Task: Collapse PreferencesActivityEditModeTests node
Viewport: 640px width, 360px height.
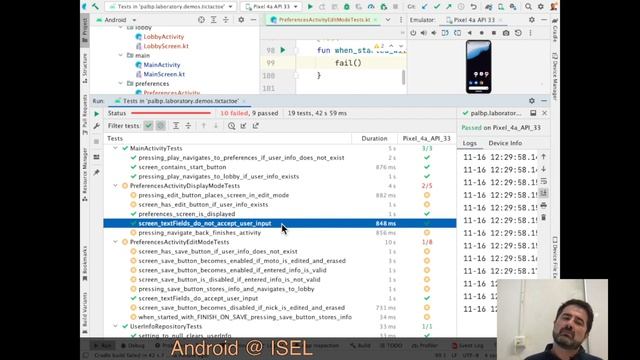Action: [x=116, y=242]
